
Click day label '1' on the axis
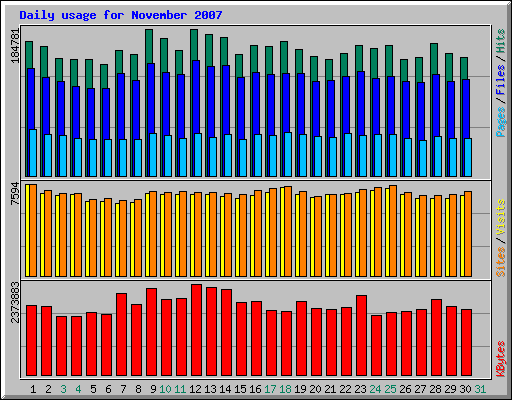click(x=33, y=389)
